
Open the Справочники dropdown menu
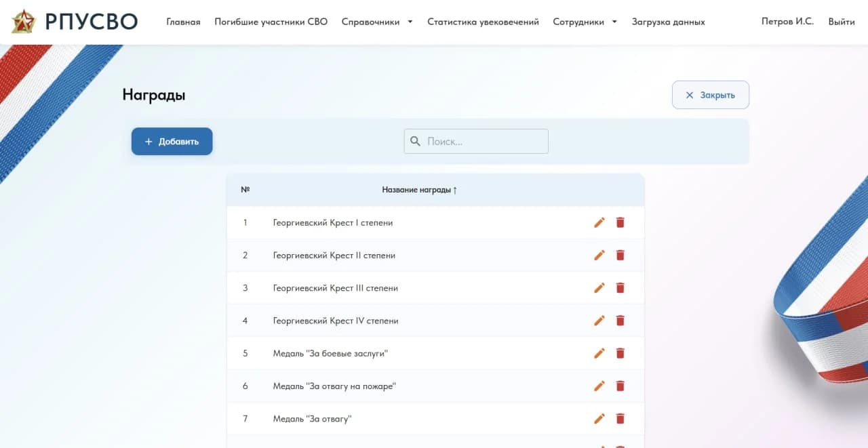coord(377,22)
